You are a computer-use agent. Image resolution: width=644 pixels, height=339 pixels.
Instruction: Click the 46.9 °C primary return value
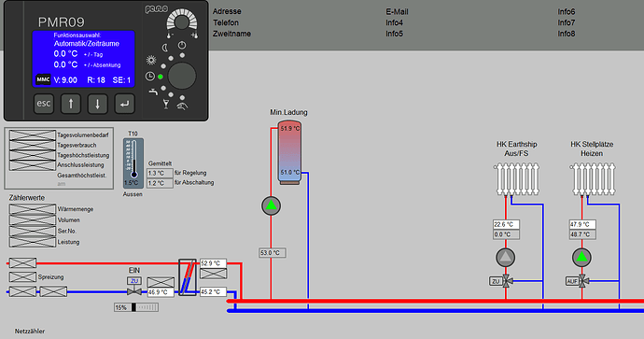click(161, 292)
